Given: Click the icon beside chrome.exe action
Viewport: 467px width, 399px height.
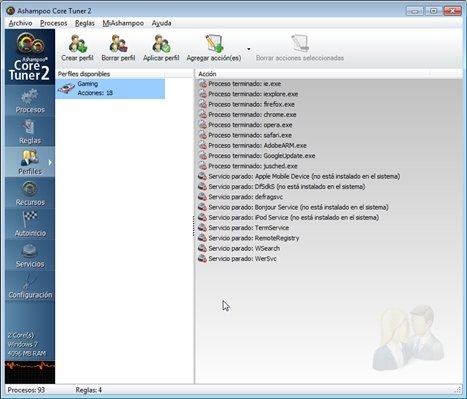Looking at the screenshot, I should 202,115.
